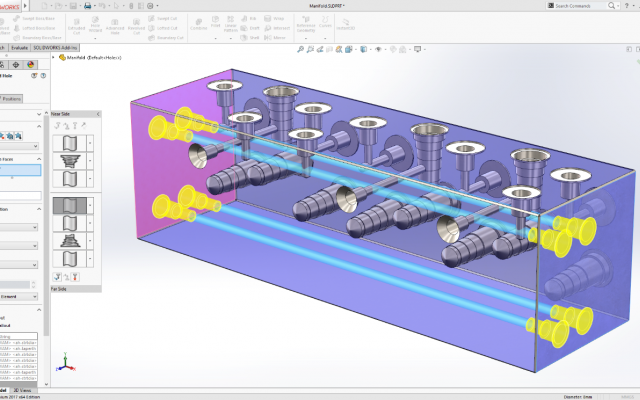Click the Zoom to Fit icon
The height and width of the screenshot is (400, 640).
[300, 49]
